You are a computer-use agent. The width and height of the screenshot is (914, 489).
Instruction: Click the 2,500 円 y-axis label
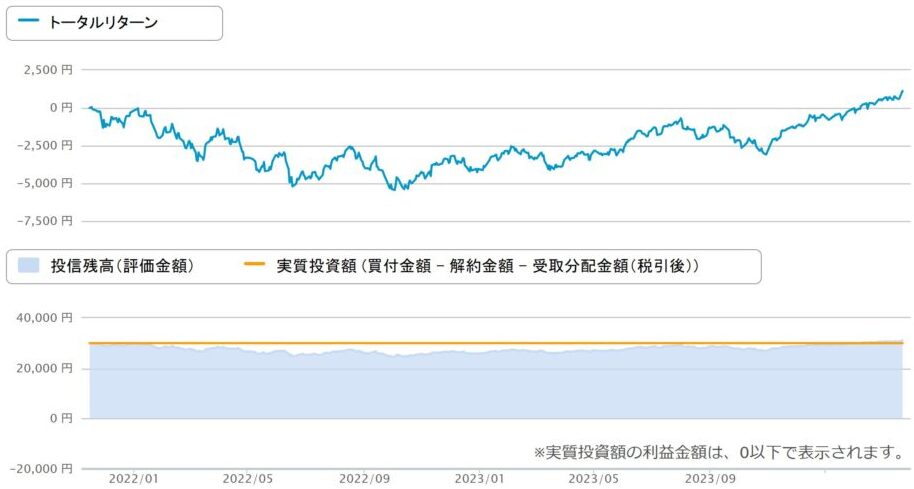[46, 70]
